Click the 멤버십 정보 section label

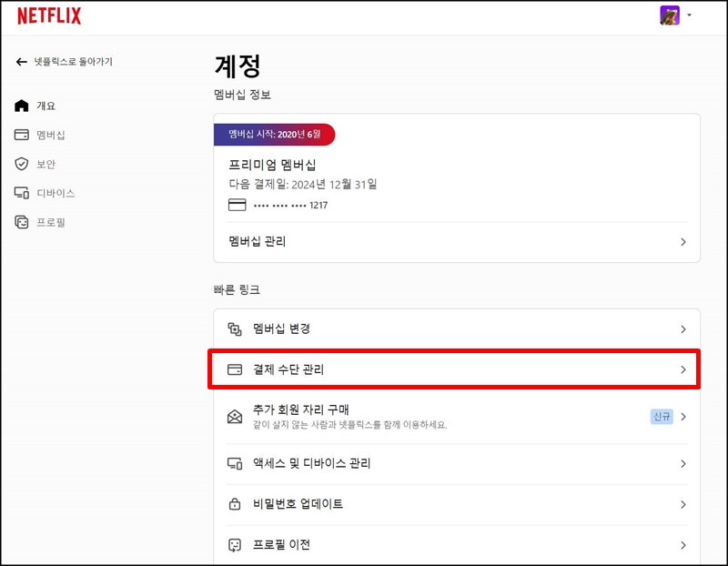tap(242, 95)
